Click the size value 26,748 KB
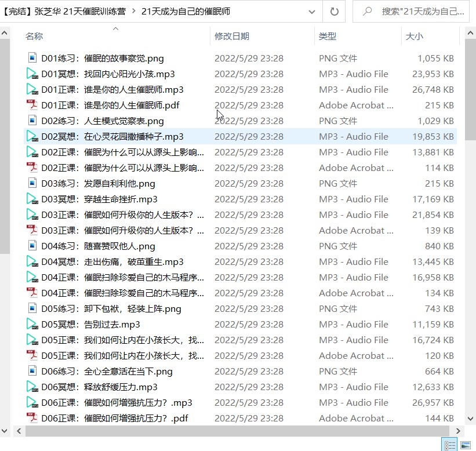This screenshot has height=451, width=476. pos(433,89)
